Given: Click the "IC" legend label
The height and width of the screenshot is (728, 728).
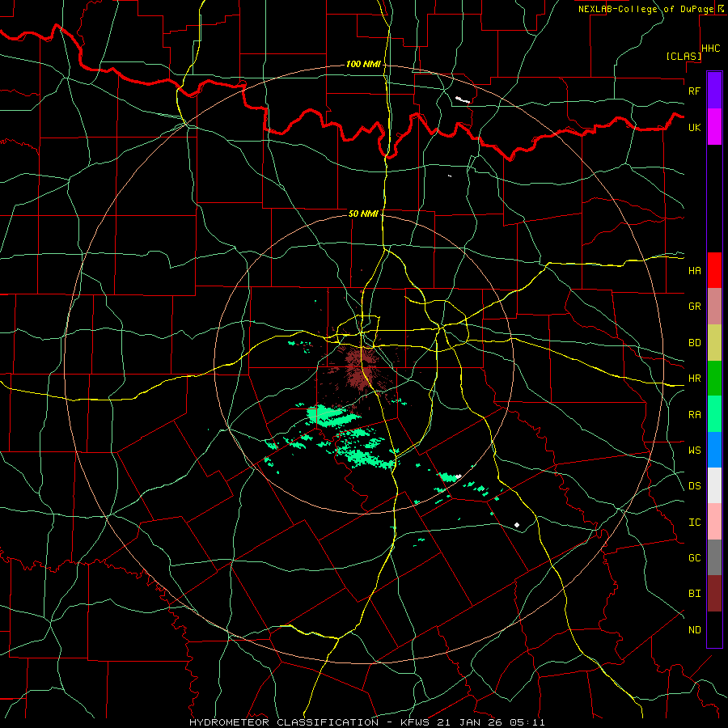Looking at the screenshot, I should click(694, 523).
